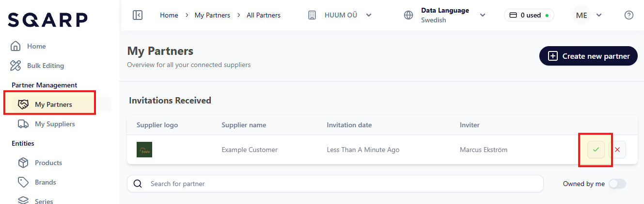Accept the Example Customer invitation
Screen dimensions: 644x204
pyautogui.click(x=596, y=150)
